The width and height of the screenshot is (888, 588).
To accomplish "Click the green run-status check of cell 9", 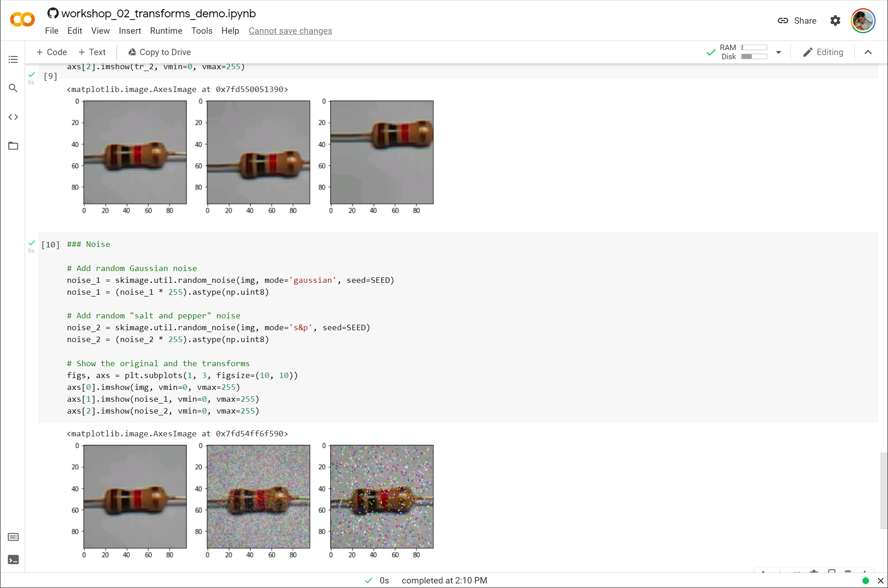I will [x=31, y=74].
